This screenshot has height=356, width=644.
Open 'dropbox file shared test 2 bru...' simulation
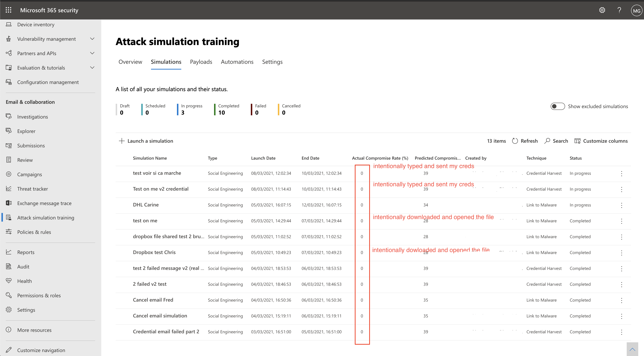click(x=168, y=237)
